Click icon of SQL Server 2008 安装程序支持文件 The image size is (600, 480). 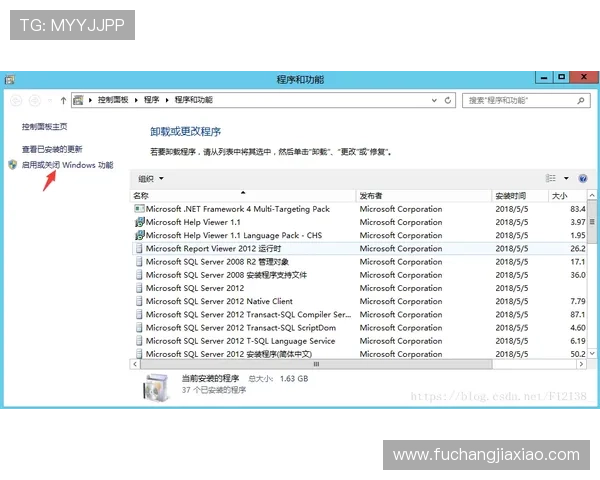tap(139, 275)
